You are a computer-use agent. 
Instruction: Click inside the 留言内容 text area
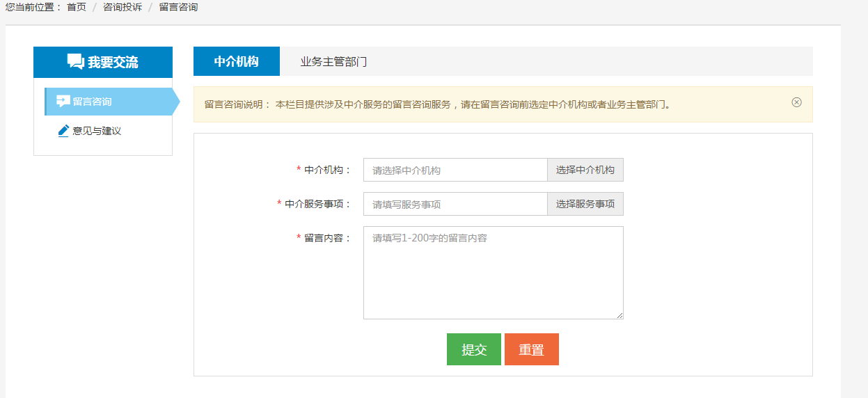tap(493, 273)
